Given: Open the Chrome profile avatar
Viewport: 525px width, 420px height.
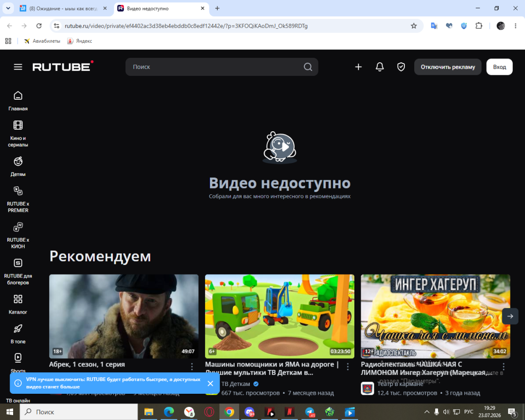Looking at the screenshot, I should click(501, 26).
